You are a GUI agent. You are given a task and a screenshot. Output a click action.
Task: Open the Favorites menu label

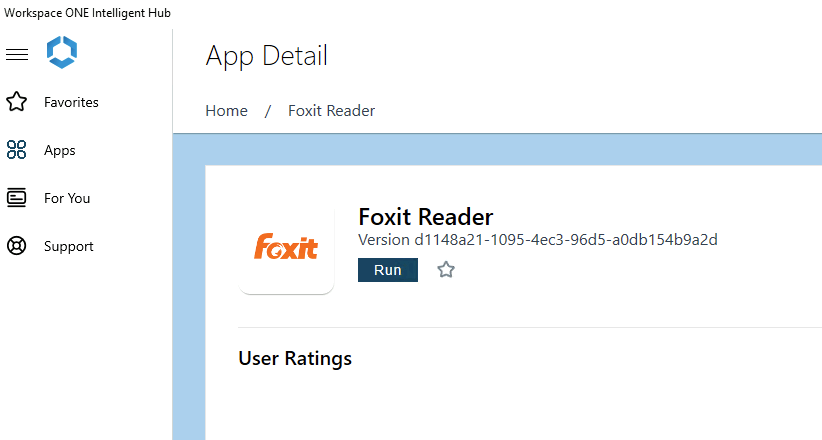pos(71,102)
